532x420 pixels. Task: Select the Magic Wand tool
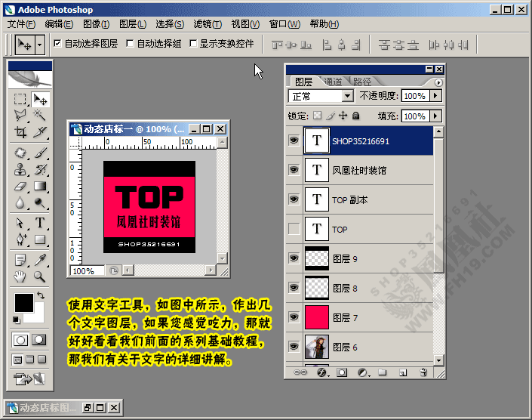40,116
